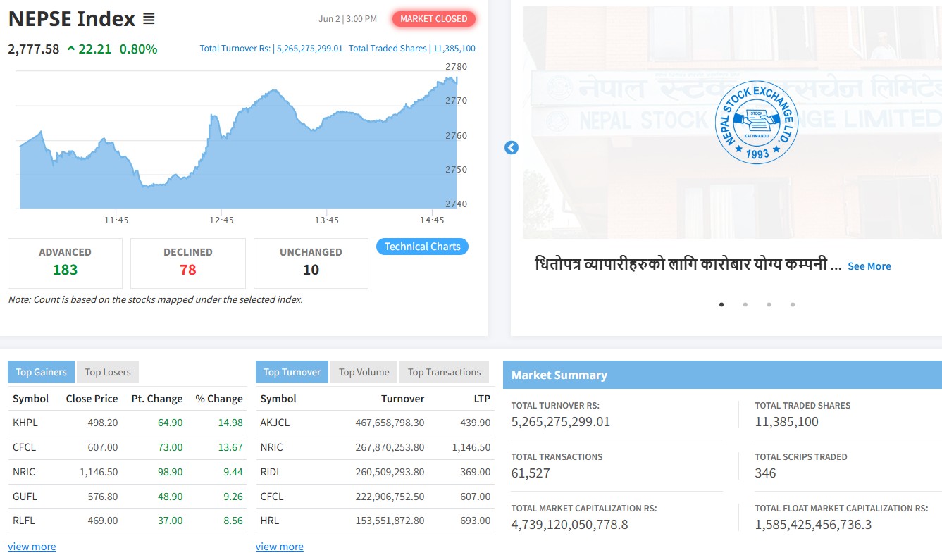Click turnover value 467,658,798.30
Viewport: 942px width, 560px height.
[x=390, y=423]
